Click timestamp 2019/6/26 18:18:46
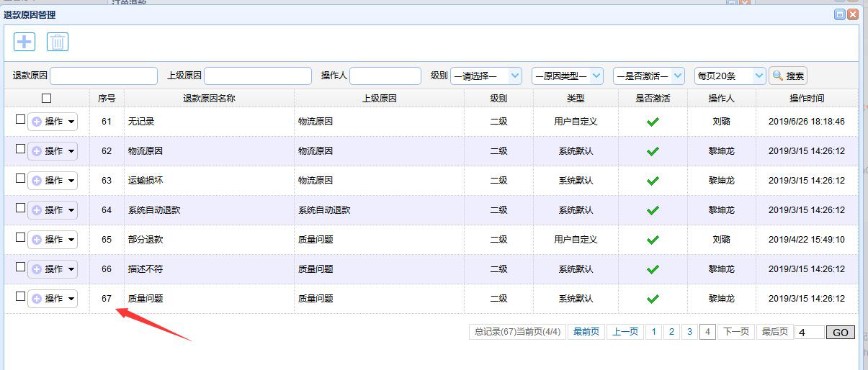The image size is (868, 370). [807, 122]
